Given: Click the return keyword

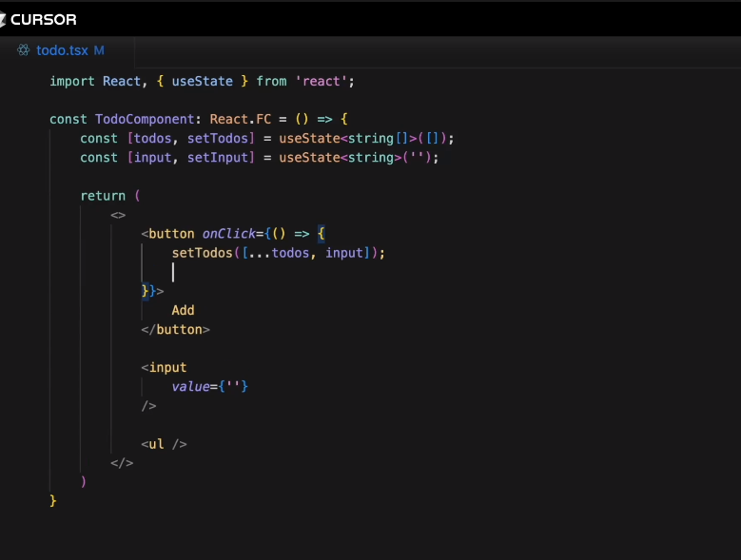Looking at the screenshot, I should [103, 196].
